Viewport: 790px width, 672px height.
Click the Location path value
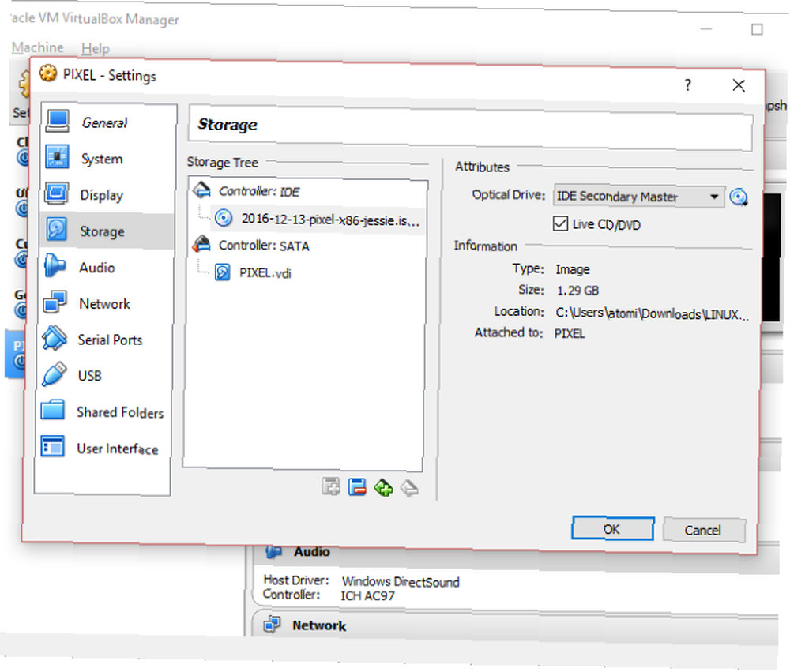(x=652, y=313)
